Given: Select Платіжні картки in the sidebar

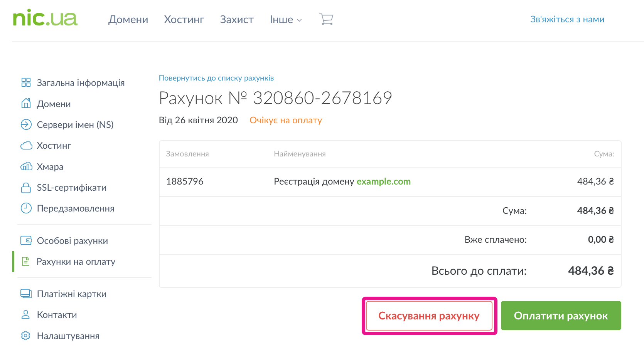Looking at the screenshot, I should tap(71, 294).
